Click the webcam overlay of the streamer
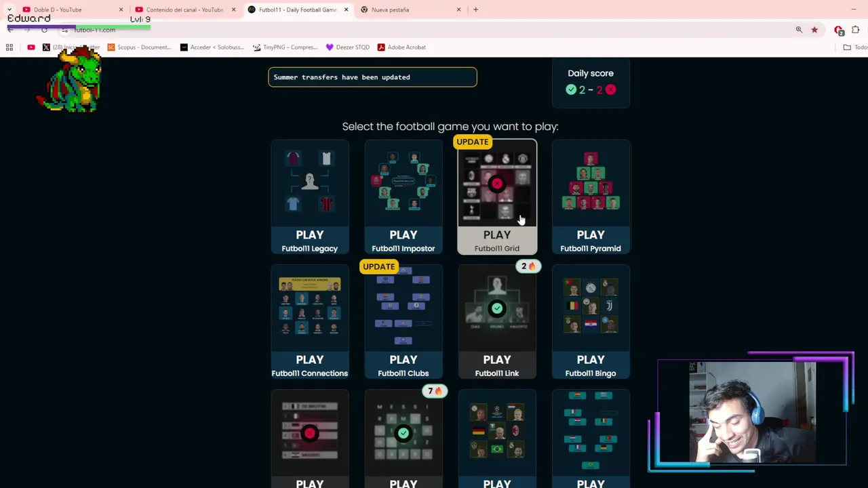Screen dimensions: 868x488 coord(751,413)
